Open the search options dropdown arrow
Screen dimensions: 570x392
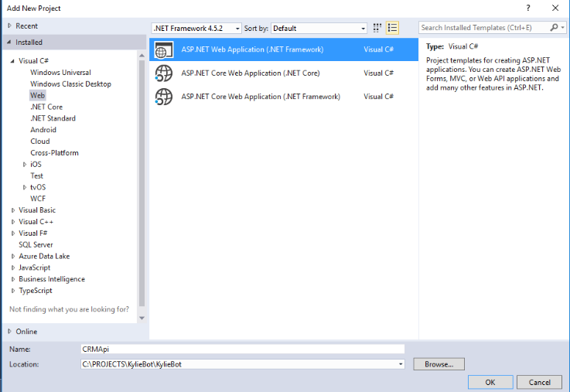click(563, 28)
